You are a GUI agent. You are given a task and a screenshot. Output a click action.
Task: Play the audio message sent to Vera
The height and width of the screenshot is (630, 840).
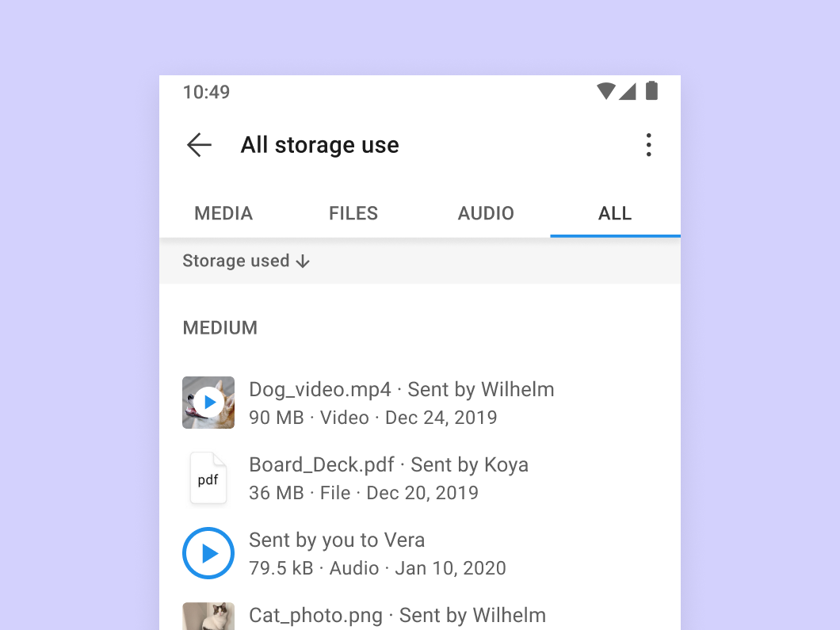click(x=208, y=553)
